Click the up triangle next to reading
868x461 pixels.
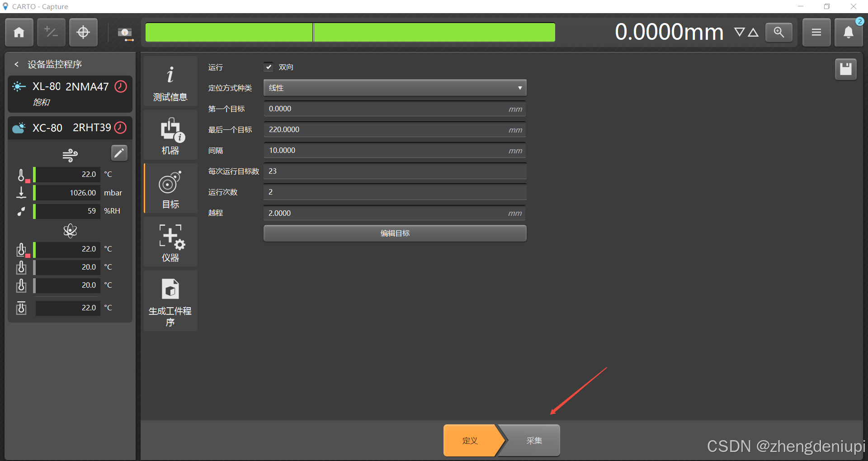click(753, 32)
